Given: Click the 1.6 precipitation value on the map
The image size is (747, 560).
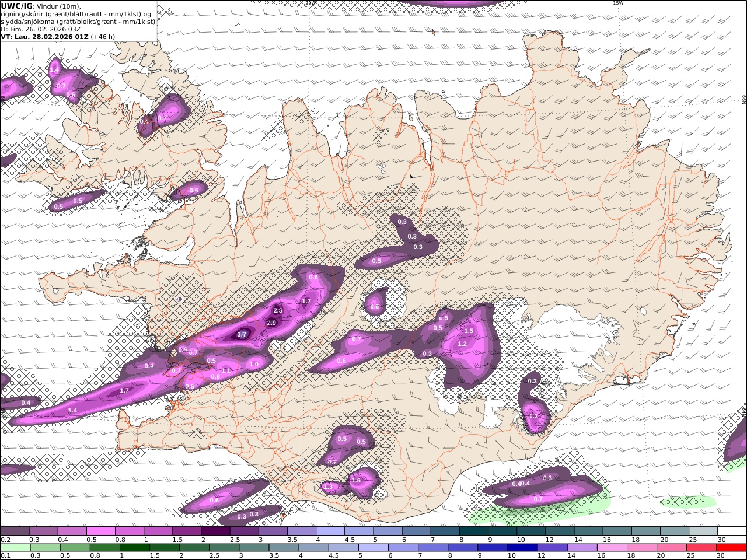Looking at the screenshot, I should click(356, 480).
